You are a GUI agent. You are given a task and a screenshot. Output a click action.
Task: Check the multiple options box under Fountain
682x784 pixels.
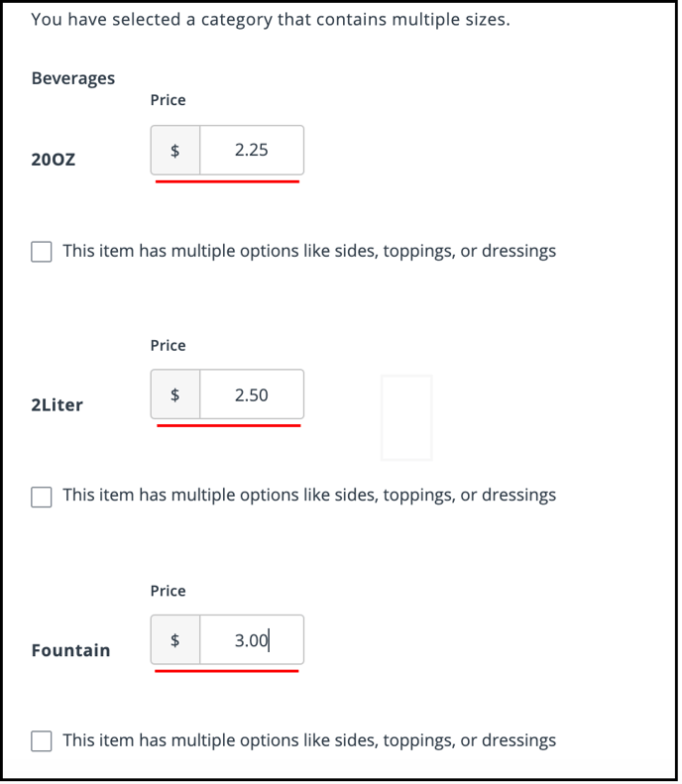point(42,741)
